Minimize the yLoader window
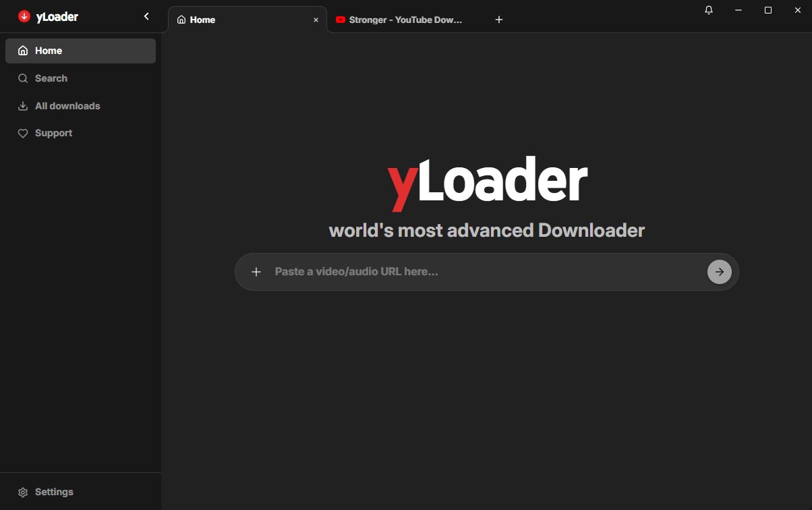 coord(738,10)
